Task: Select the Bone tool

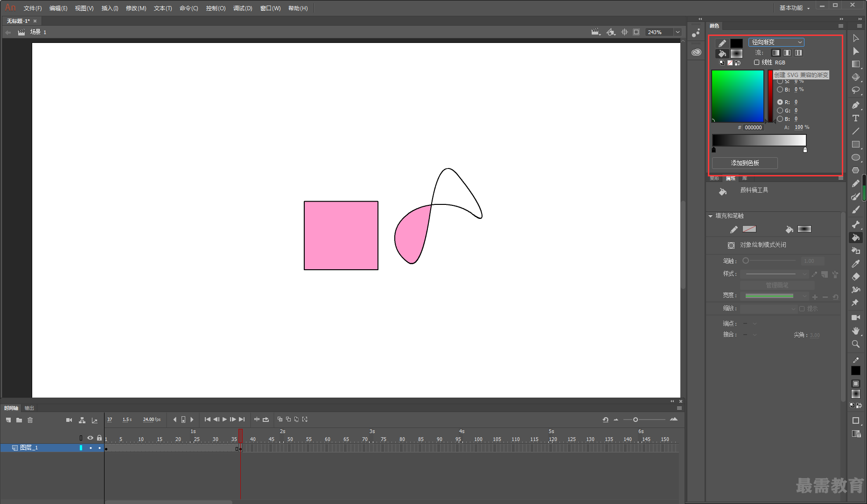Action: tap(856, 224)
